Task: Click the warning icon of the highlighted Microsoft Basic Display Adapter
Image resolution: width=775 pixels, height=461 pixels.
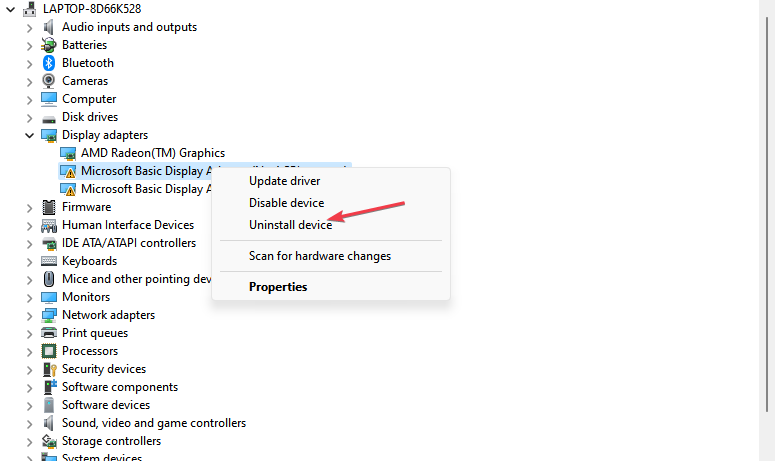Action: (68, 171)
